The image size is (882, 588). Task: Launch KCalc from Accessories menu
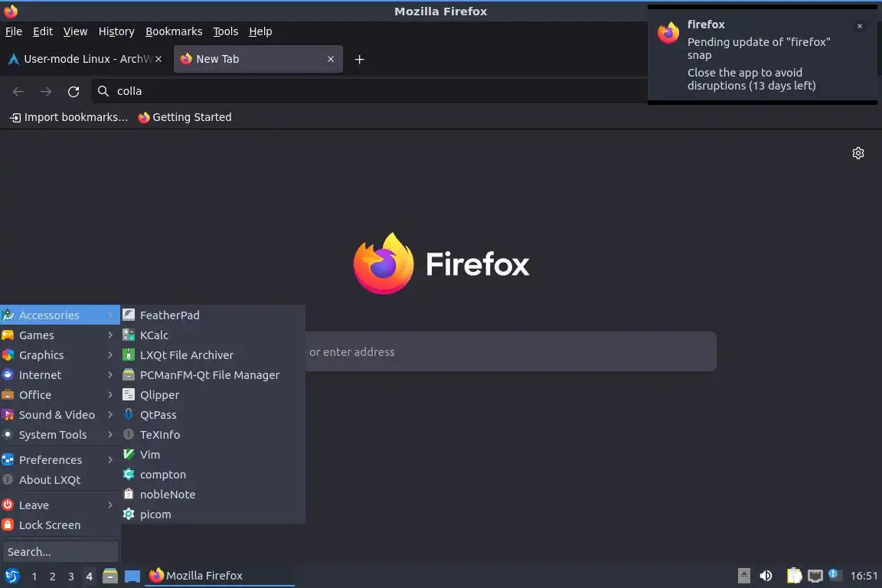tap(213, 335)
